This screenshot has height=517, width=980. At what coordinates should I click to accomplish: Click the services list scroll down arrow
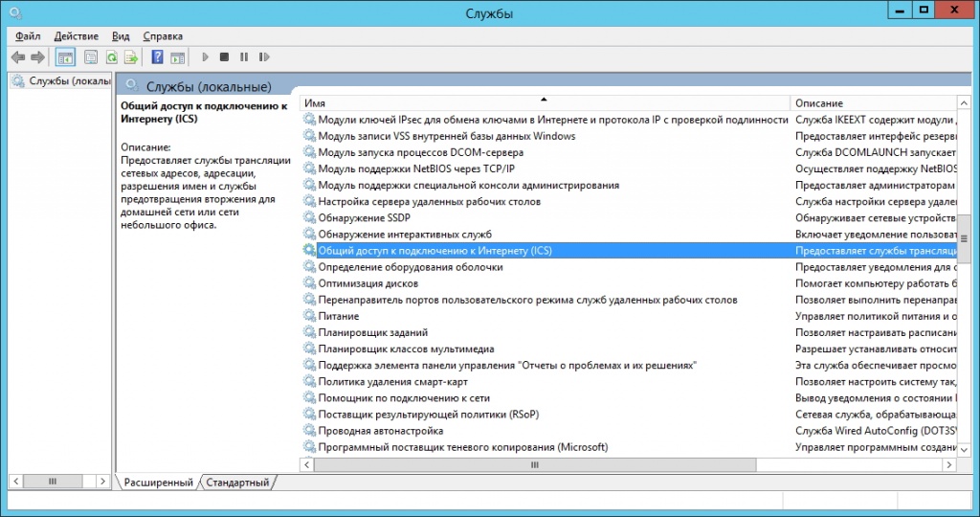coord(964,449)
